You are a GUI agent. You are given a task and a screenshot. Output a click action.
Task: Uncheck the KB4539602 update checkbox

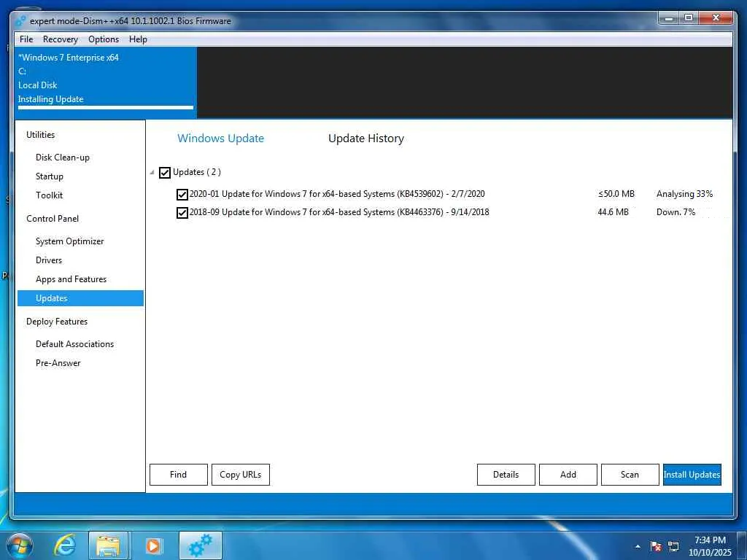pos(182,194)
